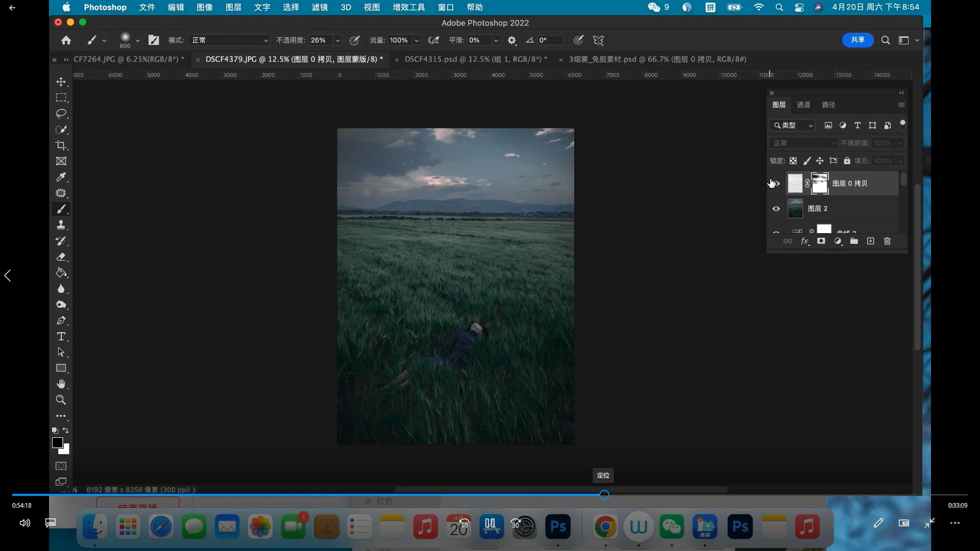
Task: Select the Hand tool
Action: point(61,384)
